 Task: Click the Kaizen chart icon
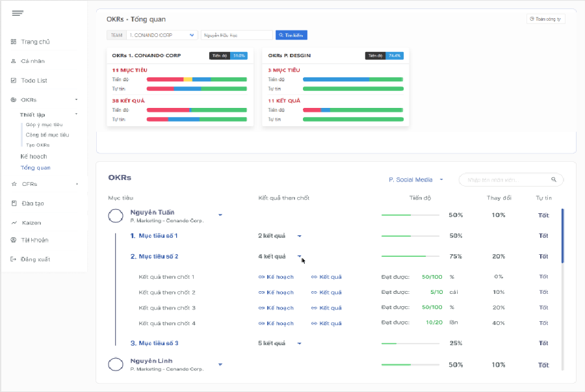(x=14, y=222)
